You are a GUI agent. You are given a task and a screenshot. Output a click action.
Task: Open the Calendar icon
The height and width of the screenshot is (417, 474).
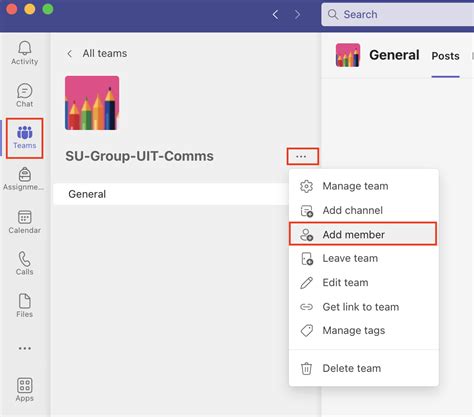[24, 222]
